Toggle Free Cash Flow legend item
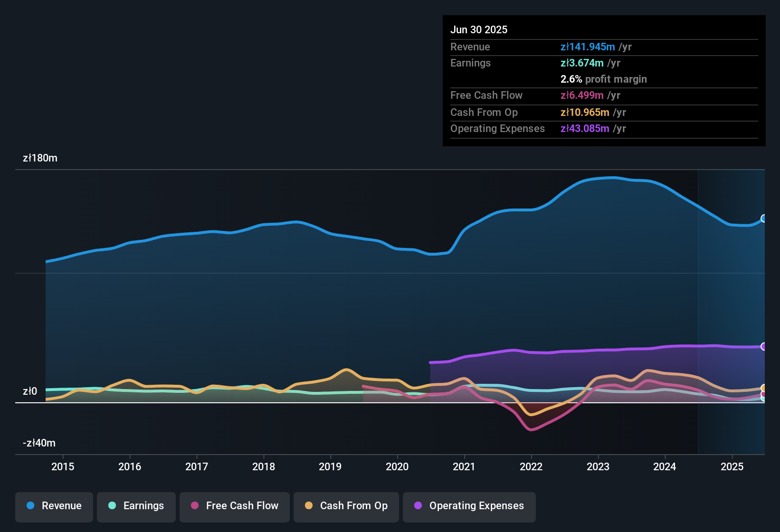780x532 pixels. tap(235, 506)
